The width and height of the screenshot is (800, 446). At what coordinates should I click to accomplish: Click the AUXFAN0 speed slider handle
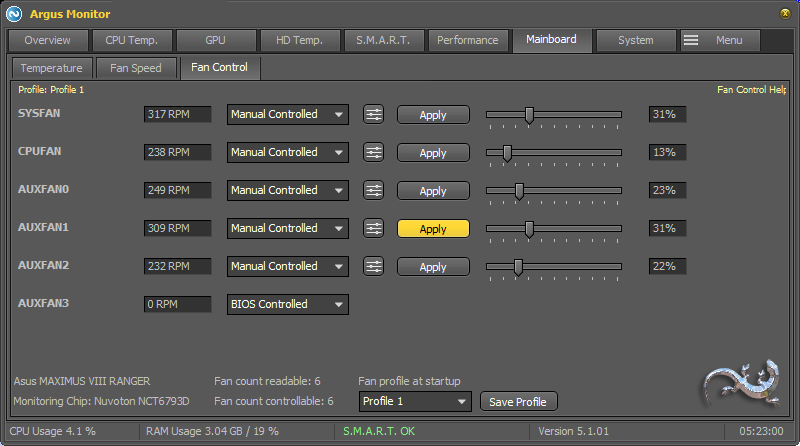[x=519, y=191]
